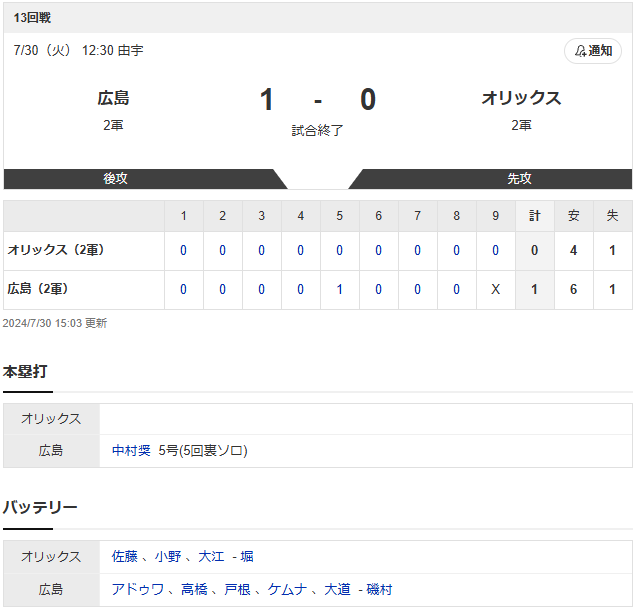Click the 失 errors column header
Image resolution: width=634 pixels, height=607 pixels.
(612, 216)
